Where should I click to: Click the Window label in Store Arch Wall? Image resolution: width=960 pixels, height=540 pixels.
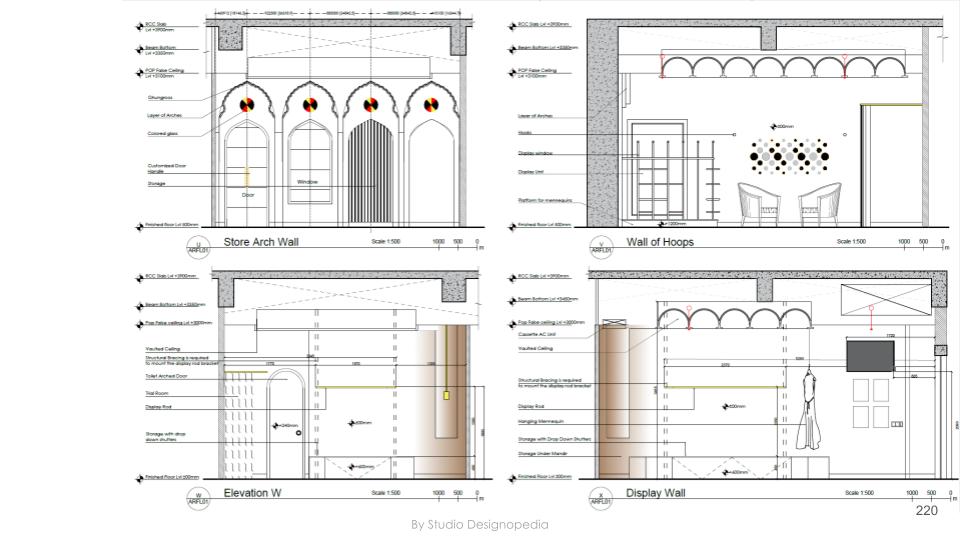(307, 182)
